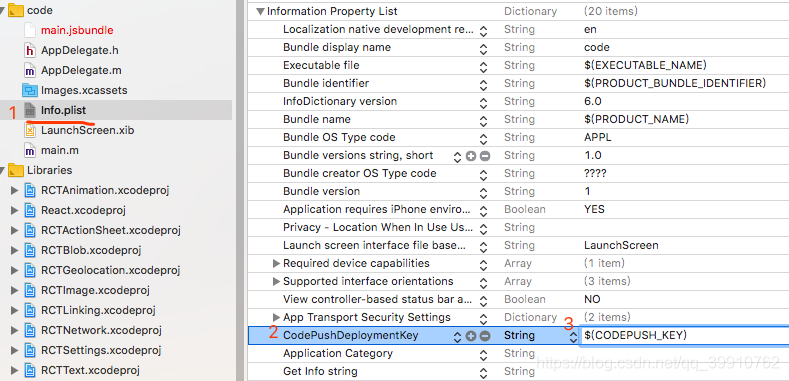Remove the CodePushDeploymentKey row with minus
The height and width of the screenshot is (381, 789).
(485, 336)
